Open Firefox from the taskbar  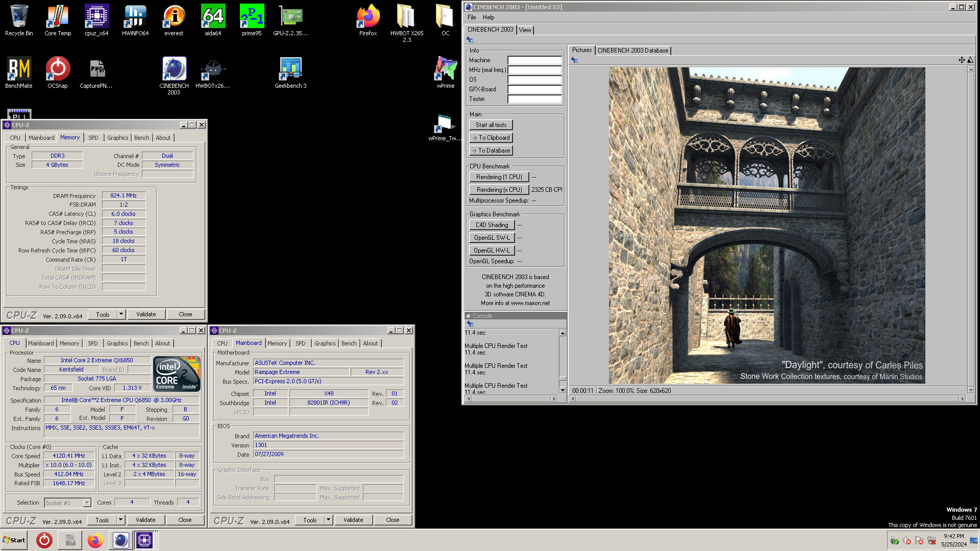[x=95, y=540]
